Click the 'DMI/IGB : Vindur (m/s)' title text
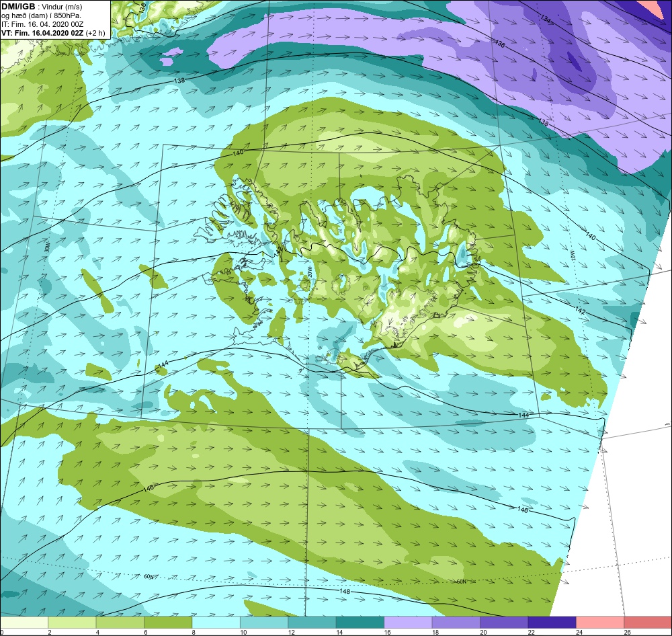The image size is (672, 636). pos(42,7)
